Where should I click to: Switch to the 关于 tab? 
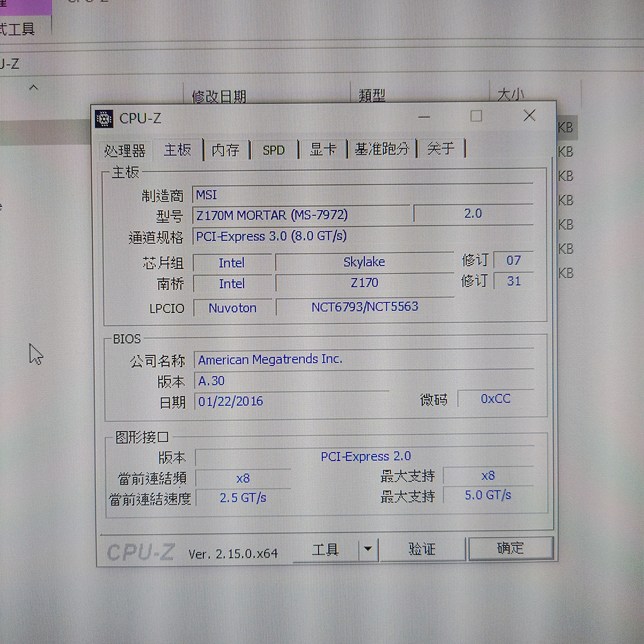[x=441, y=148]
